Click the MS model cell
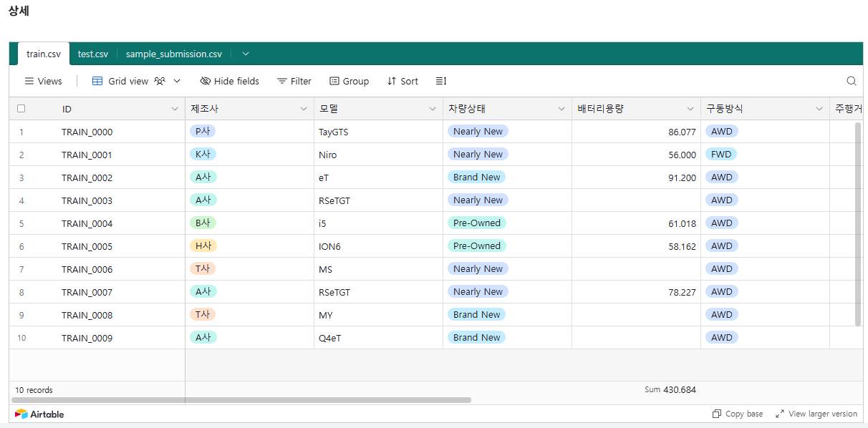 (x=379, y=269)
